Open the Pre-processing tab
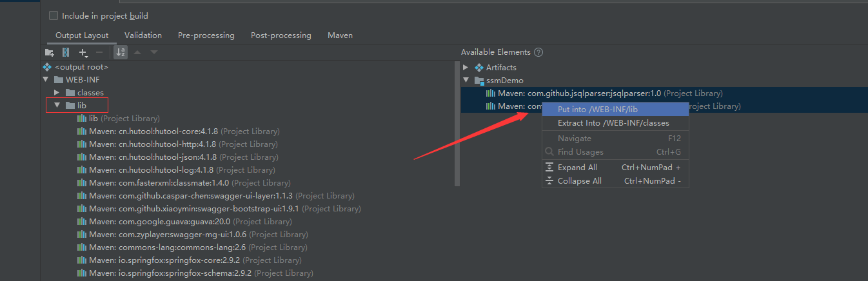The height and width of the screenshot is (281, 868). 206,35
